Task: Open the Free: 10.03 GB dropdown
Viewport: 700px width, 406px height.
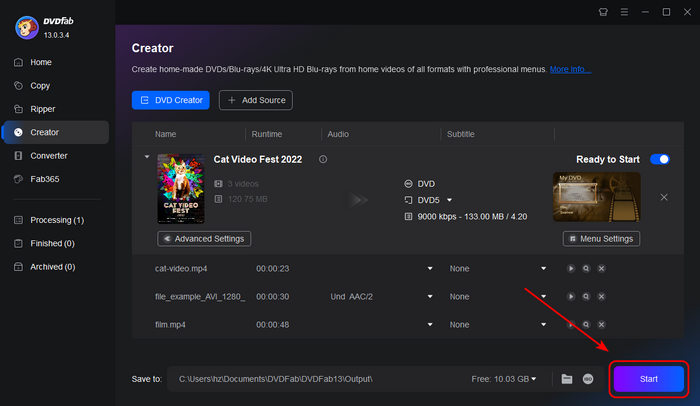Action: 504,379
